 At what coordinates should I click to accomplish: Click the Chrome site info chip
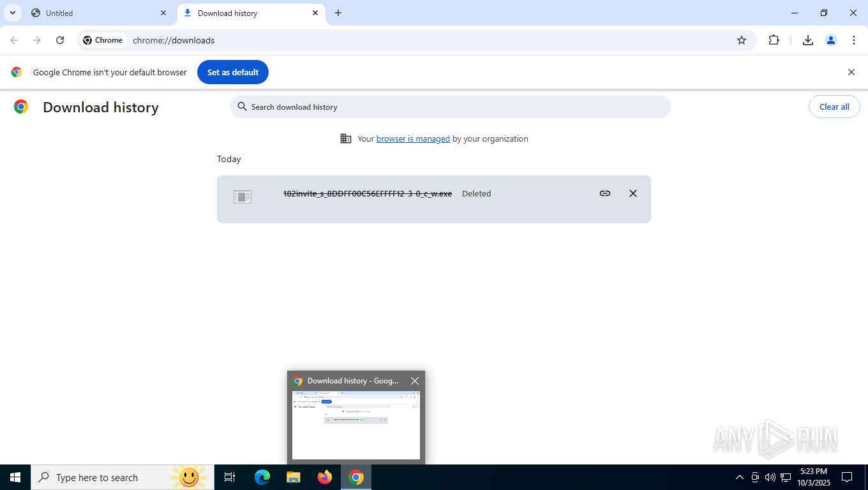tap(103, 40)
